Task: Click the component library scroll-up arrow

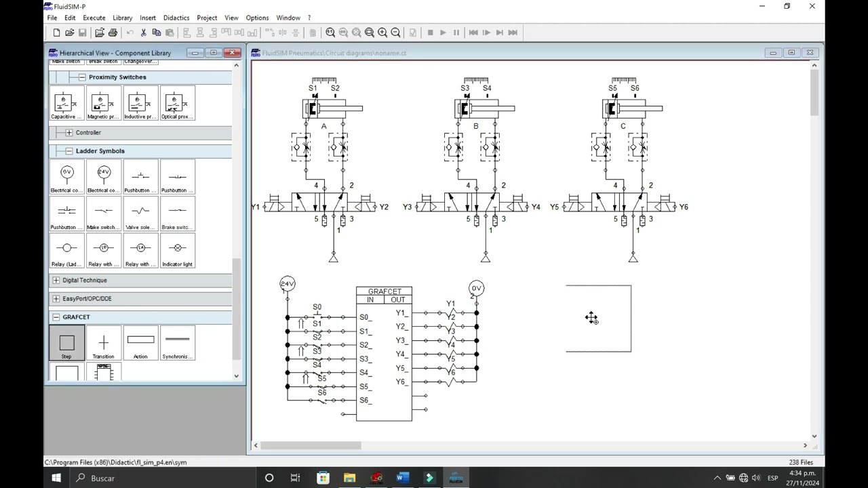Action: point(237,66)
